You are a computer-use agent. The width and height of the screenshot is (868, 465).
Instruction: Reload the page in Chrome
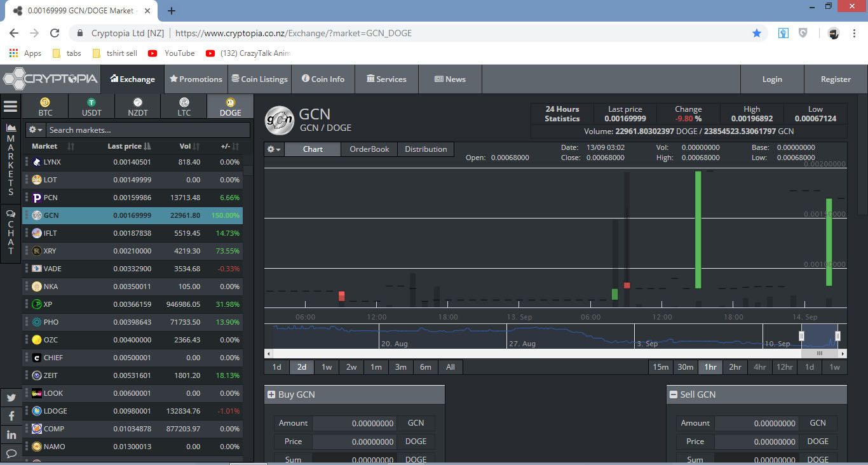pos(55,33)
